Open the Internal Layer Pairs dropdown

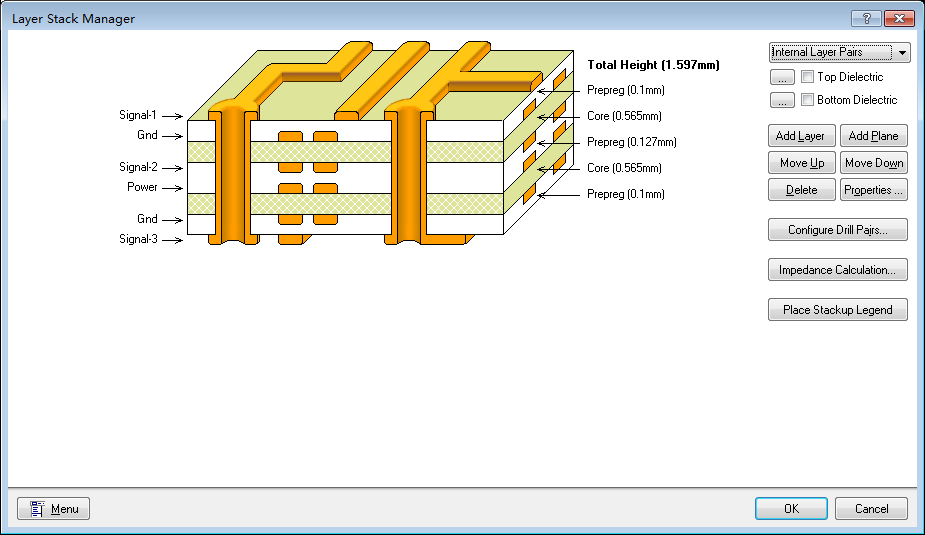click(x=839, y=53)
